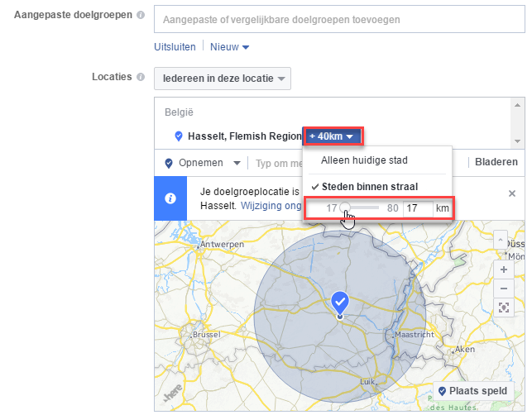Open the 'Nieuw' audience menu

(x=229, y=47)
